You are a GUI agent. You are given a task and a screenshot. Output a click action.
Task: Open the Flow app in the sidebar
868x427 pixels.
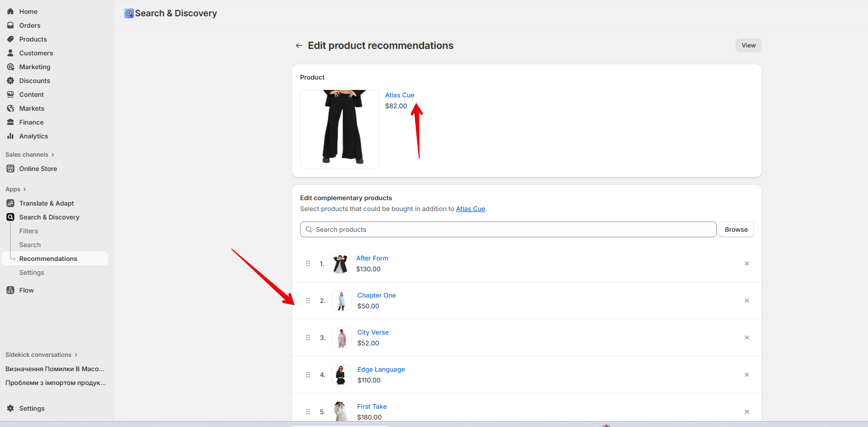point(27,290)
